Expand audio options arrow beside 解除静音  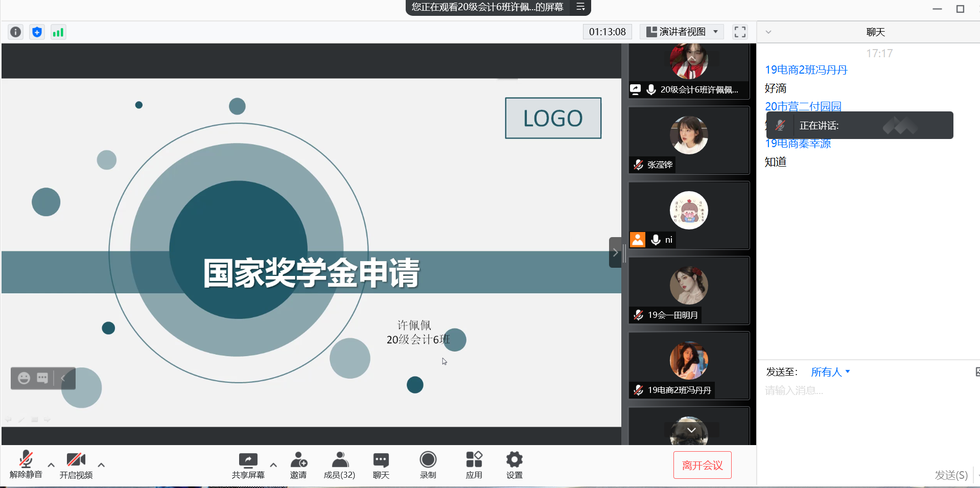coord(51,465)
